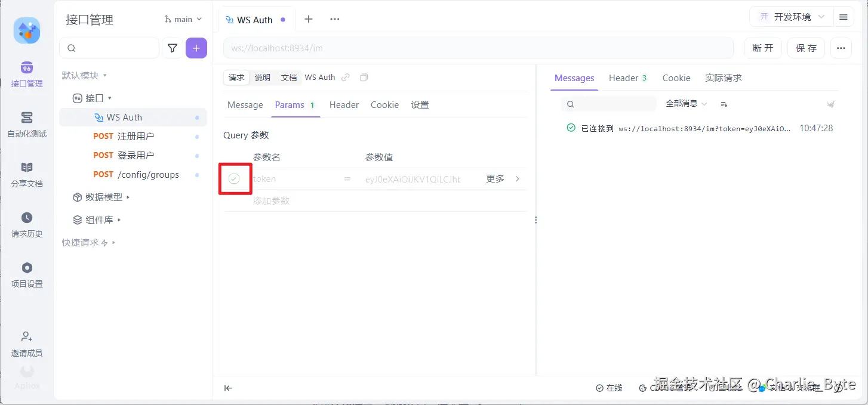Open the 全部消息 message filter dropdown
Viewport: 868px width, 405px height.
(x=685, y=103)
